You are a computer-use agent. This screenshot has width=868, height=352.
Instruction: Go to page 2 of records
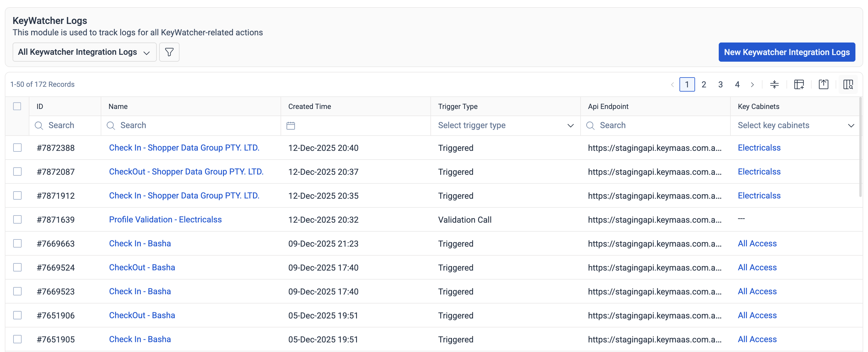pos(703,84)
